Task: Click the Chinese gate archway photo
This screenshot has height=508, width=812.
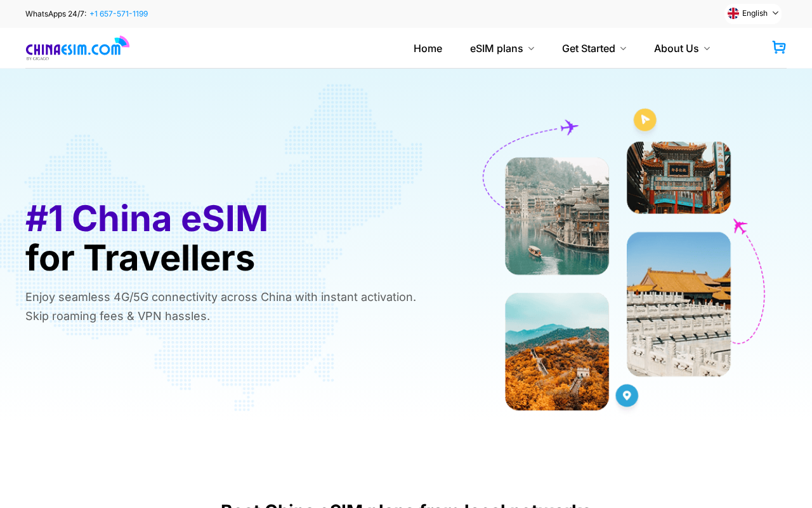Action: click(679, 178)
